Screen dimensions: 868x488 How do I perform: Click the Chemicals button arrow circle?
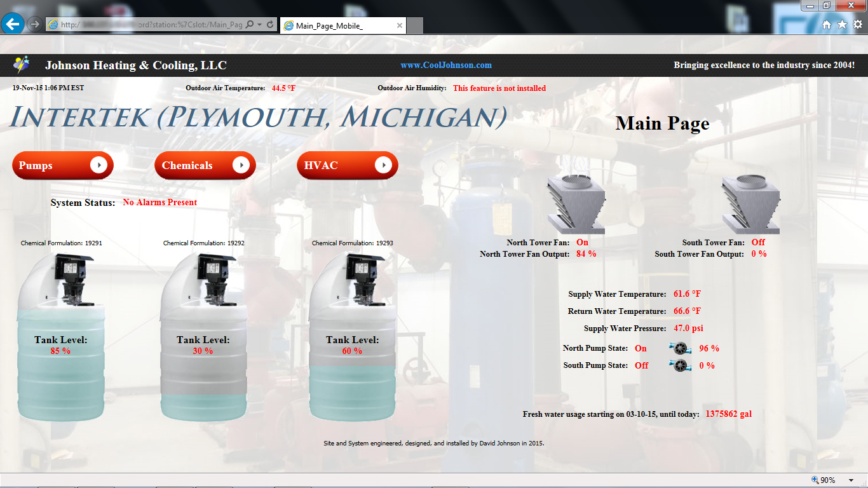[241, 165]
